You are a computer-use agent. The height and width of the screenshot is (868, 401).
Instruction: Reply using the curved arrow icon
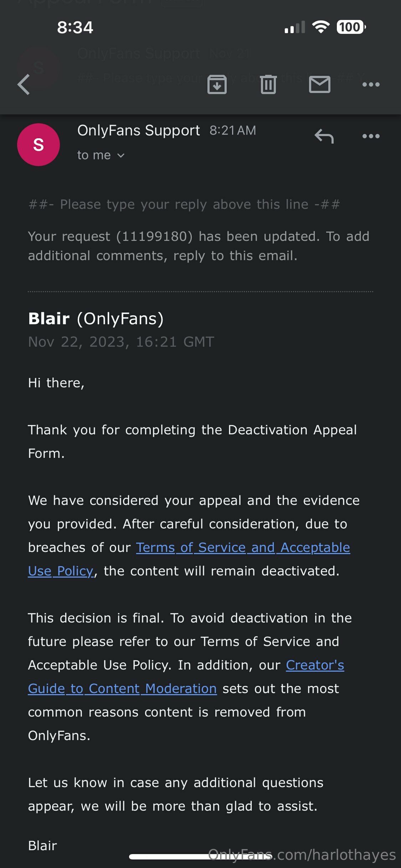[x=324, y=136]
